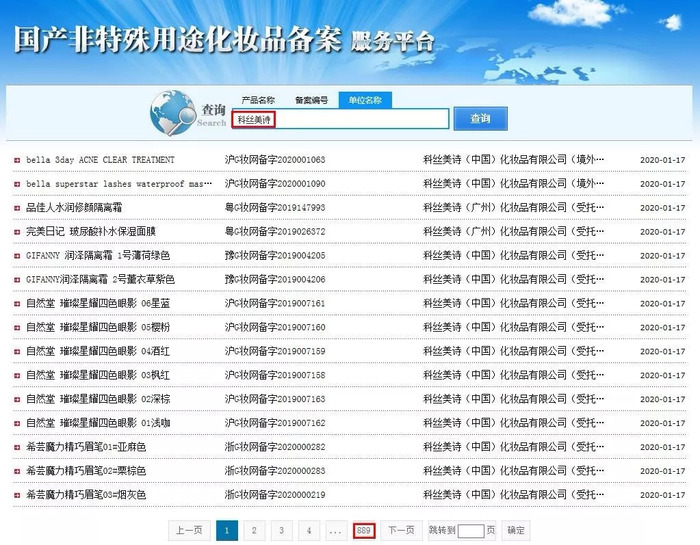Screen dimensions: 700x545
Task: Click bullet icon beside 自然堂 01浅咖
Action: (x=17, y=423)
